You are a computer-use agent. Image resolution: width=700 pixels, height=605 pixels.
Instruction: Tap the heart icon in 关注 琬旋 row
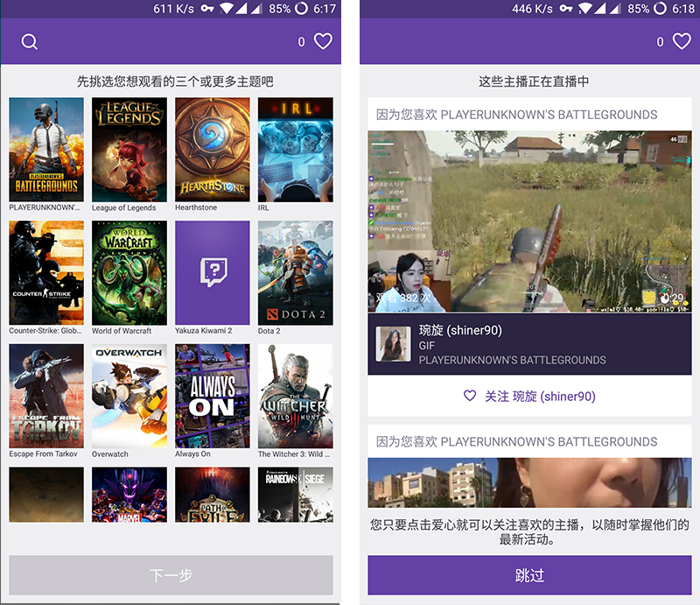pyautogui.click(x=470, y=397)
